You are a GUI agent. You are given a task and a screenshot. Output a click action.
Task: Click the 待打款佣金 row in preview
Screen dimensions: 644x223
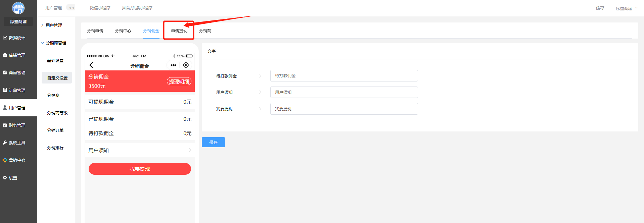tap(140, 133)
